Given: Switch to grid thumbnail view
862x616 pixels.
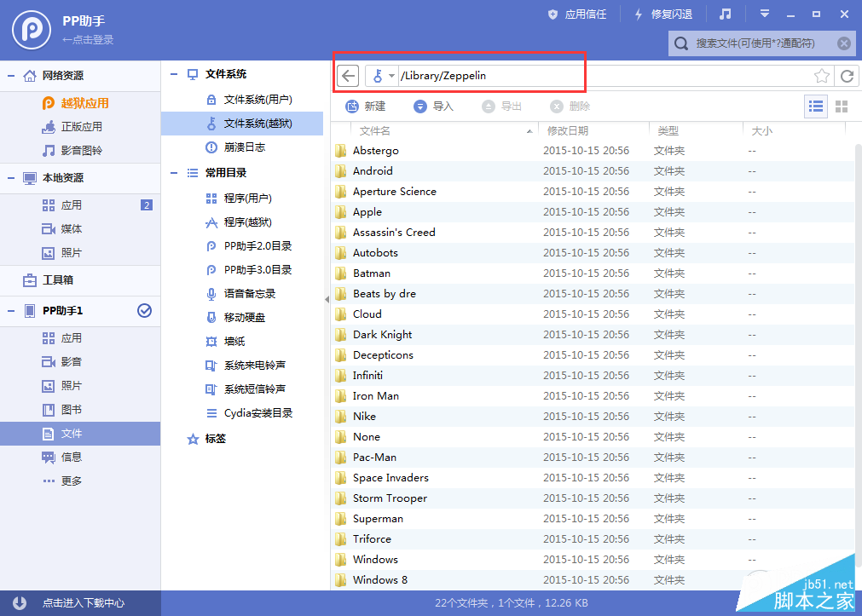Looking at the screenshot, I should point(841,106).
